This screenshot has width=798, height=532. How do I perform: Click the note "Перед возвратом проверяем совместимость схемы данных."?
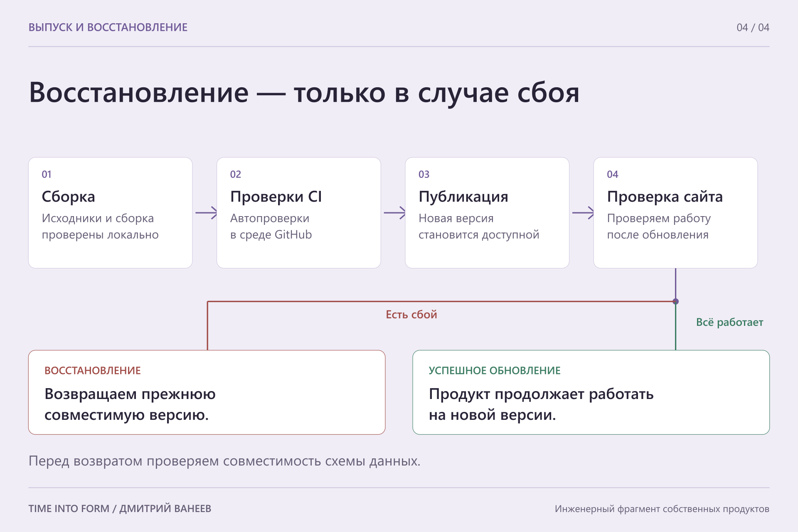coord(224,461)
